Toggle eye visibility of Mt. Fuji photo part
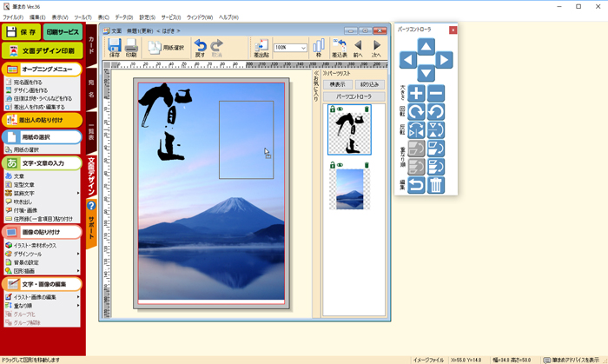Image resolution: width=608 pixels, height=364 pixels. (340, 165)
